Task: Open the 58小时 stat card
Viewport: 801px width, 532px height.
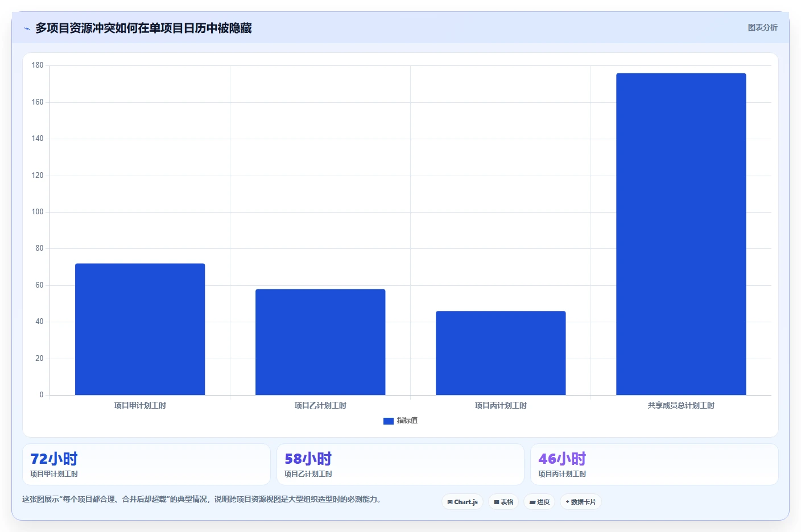Action: tap(400, 464)
